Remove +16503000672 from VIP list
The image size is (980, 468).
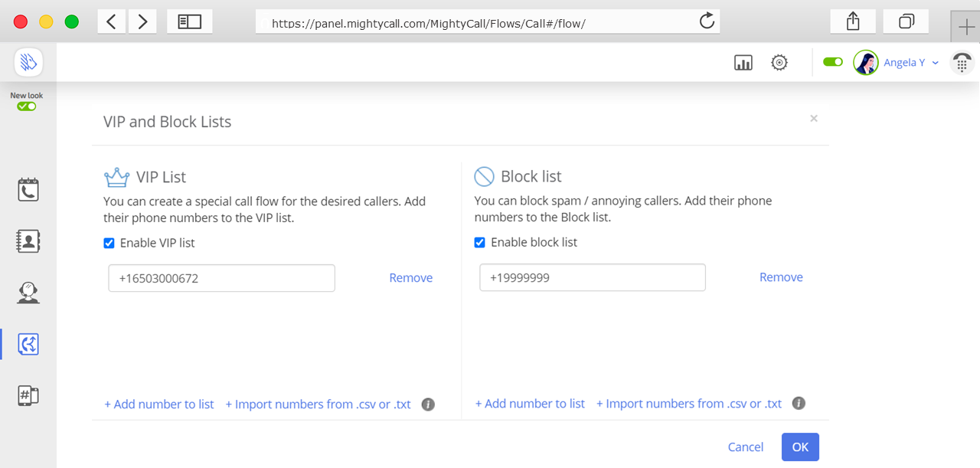tap(411, 278)
